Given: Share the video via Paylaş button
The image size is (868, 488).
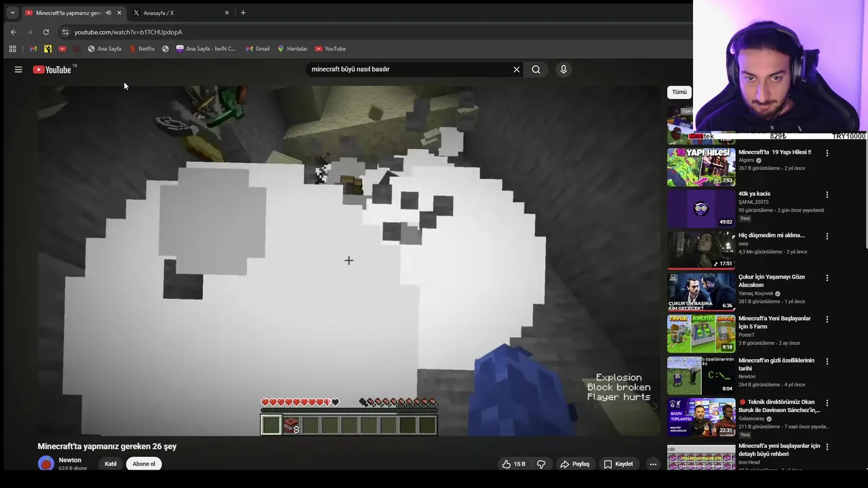Looking at the screenshot, I should [575, 464].
